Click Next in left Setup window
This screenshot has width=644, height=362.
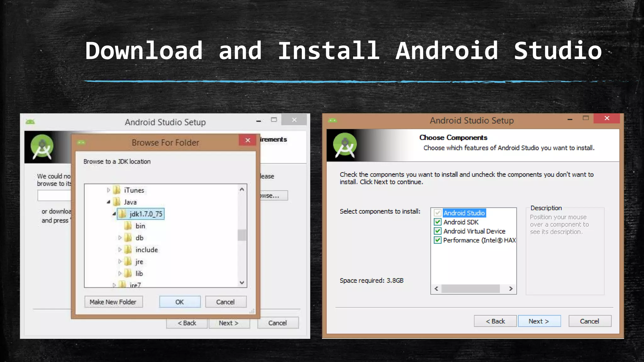point(229,323)
